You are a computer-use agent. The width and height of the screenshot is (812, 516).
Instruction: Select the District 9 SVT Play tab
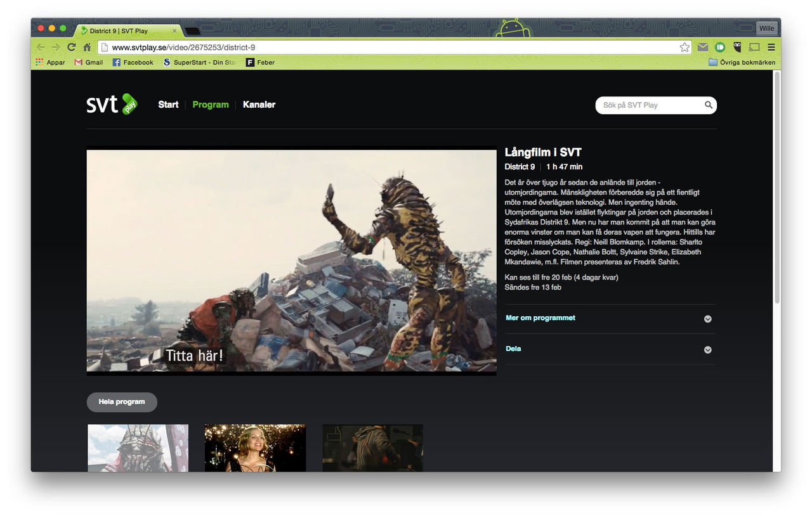pos(127,30)
